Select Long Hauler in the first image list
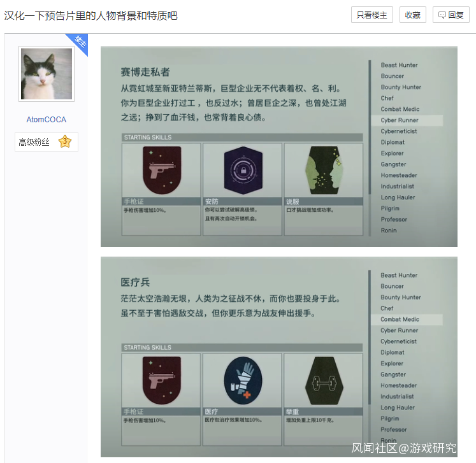This screenshot has height=463, width=476. point(398,197)
